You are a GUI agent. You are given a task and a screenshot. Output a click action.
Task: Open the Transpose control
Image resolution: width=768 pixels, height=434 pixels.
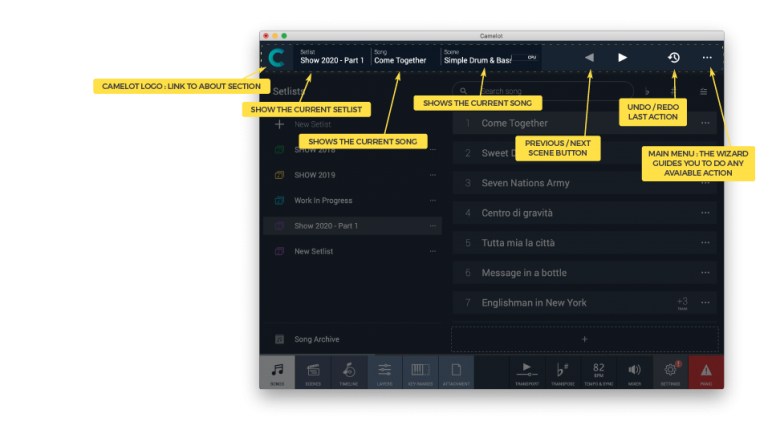pos(564,371)
